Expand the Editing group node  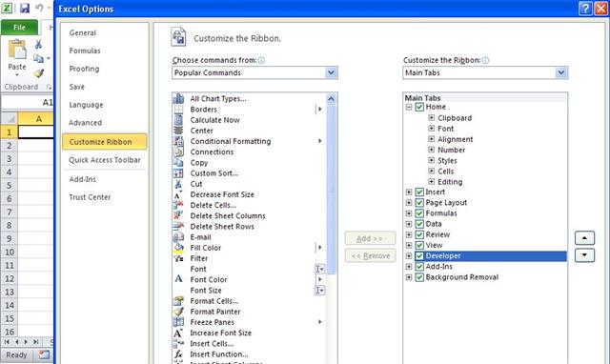pyautogui.click(x=432, y=182)
